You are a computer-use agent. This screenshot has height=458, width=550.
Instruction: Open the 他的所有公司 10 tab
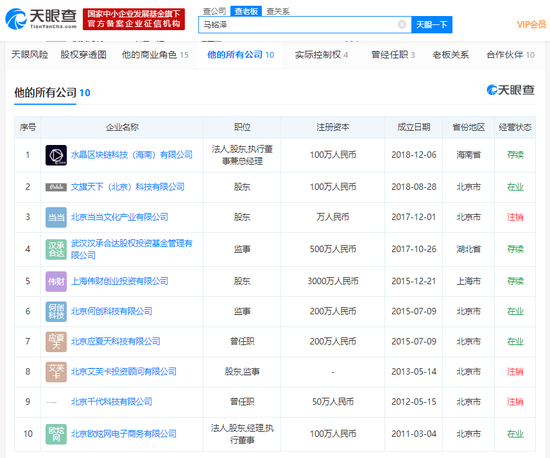point(241,55)
